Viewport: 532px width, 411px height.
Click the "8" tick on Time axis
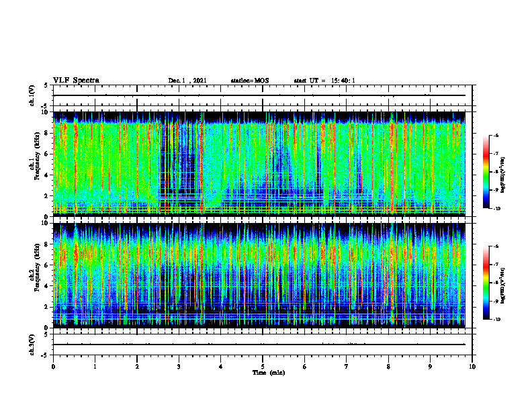pos(388,367)
